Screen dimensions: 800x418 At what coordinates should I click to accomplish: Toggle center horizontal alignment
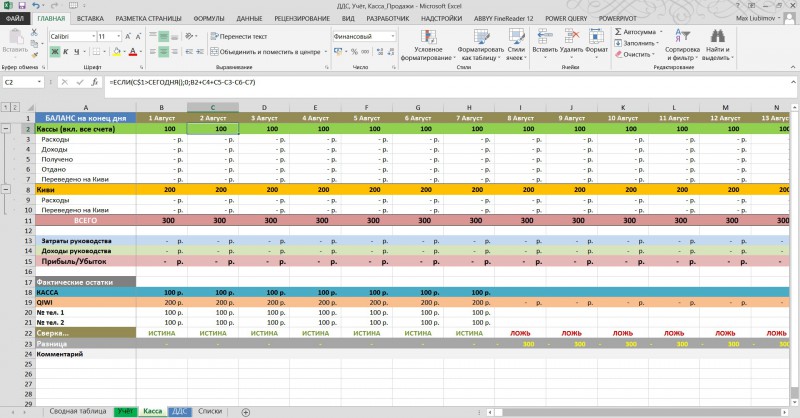click(x=163, y=52)
